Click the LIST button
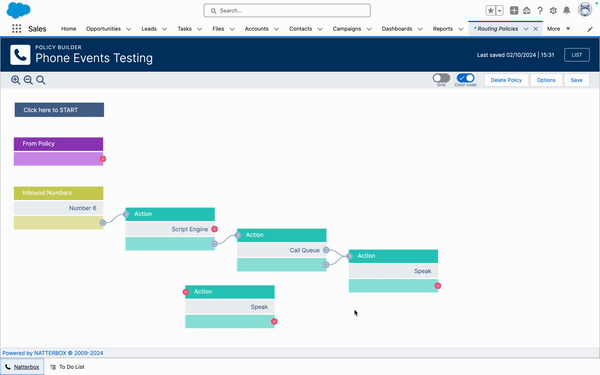 577,55
